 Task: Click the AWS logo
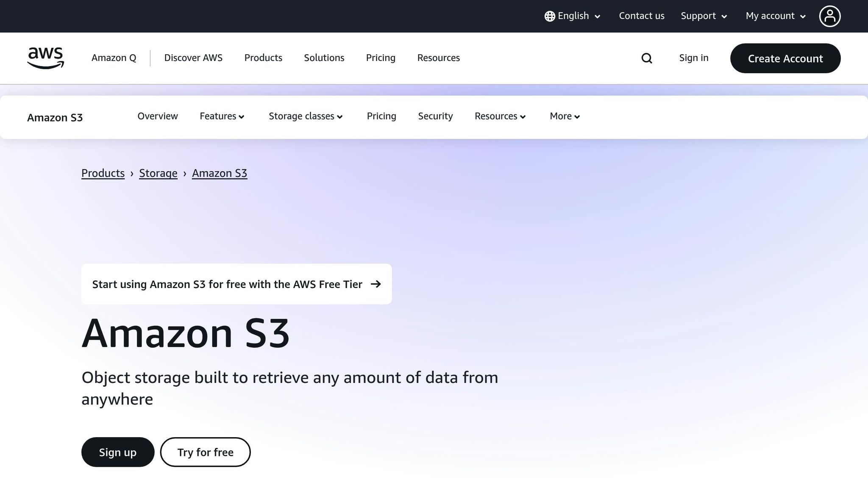coord(46,58)
